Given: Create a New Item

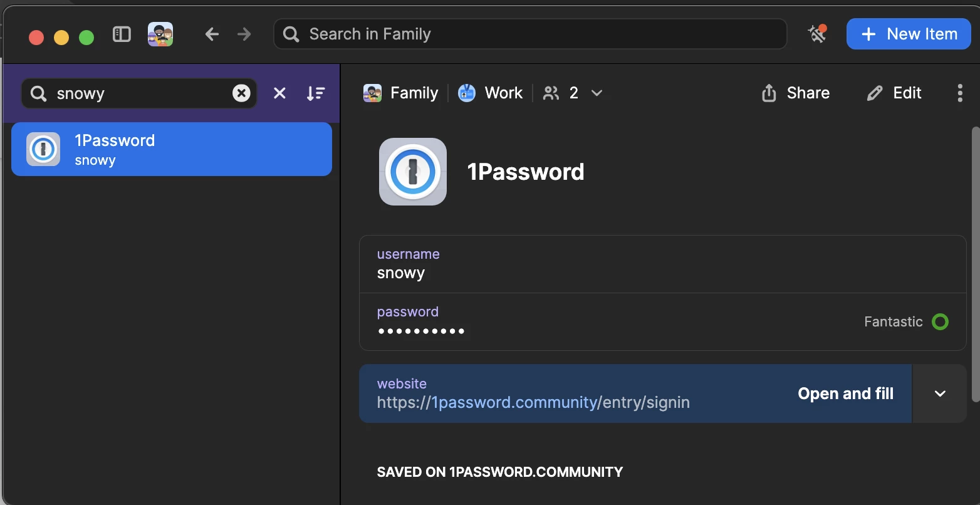Looking at the screenshot, I should 909,34.
